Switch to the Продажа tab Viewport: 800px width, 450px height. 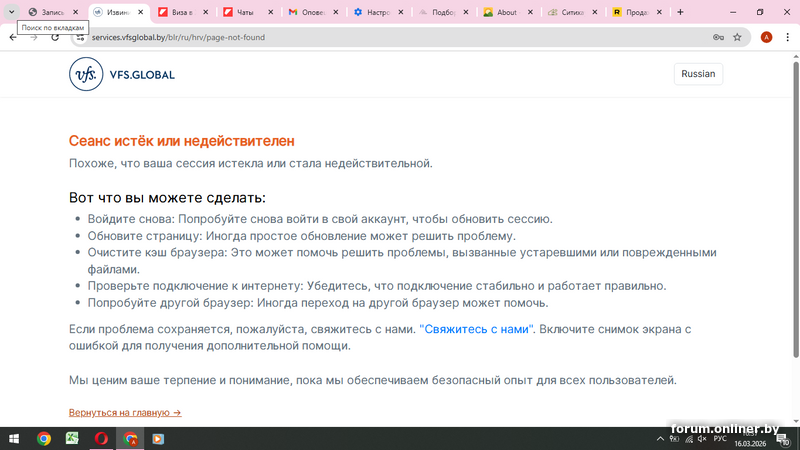(637, 12)
